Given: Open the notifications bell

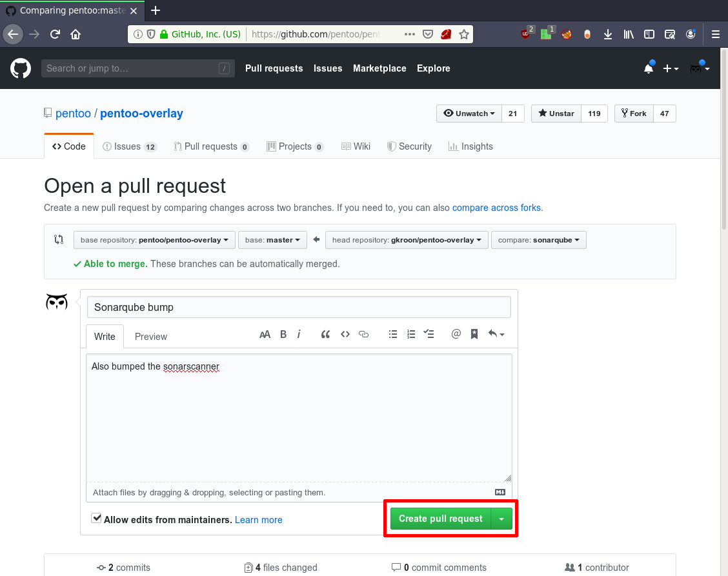Looking at the screenshot, I should [649, 68].
